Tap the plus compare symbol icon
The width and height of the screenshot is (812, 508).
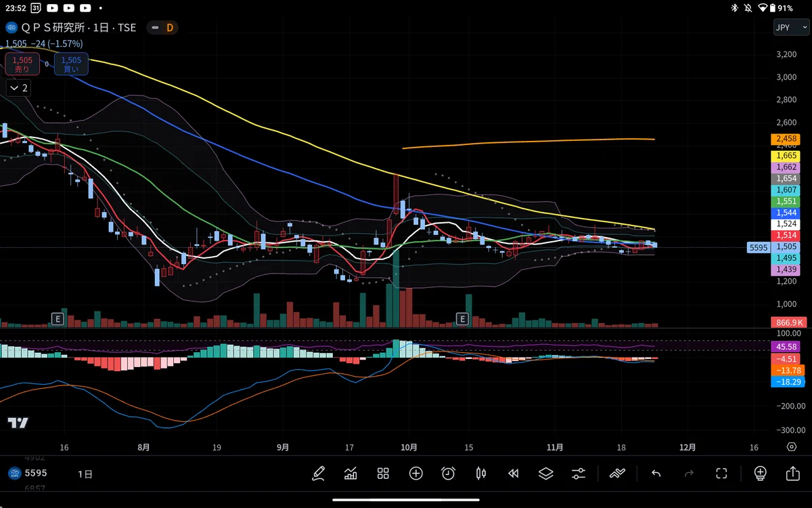(415, 473)
